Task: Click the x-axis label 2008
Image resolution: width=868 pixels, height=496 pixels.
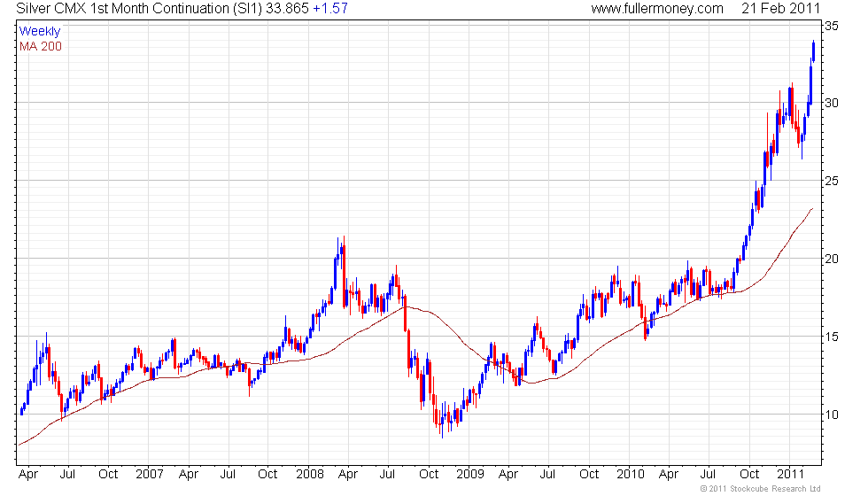Action: point(310,474)
